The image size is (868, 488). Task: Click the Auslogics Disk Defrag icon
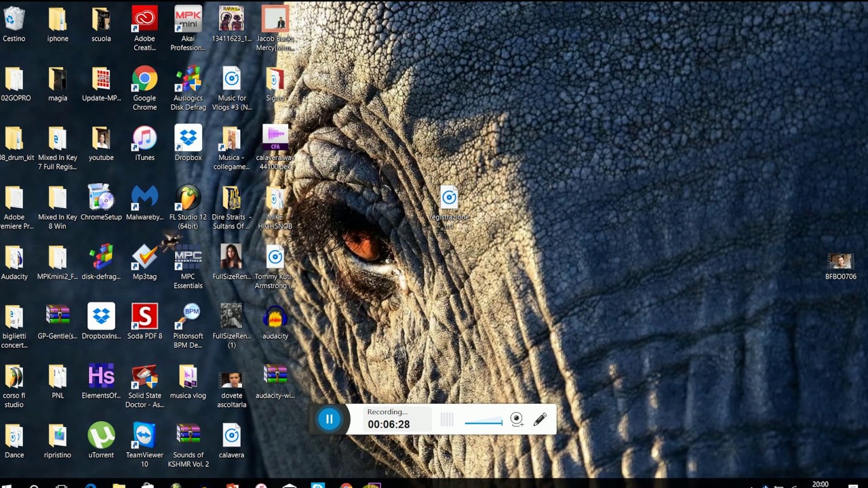[x=188, y=80]
